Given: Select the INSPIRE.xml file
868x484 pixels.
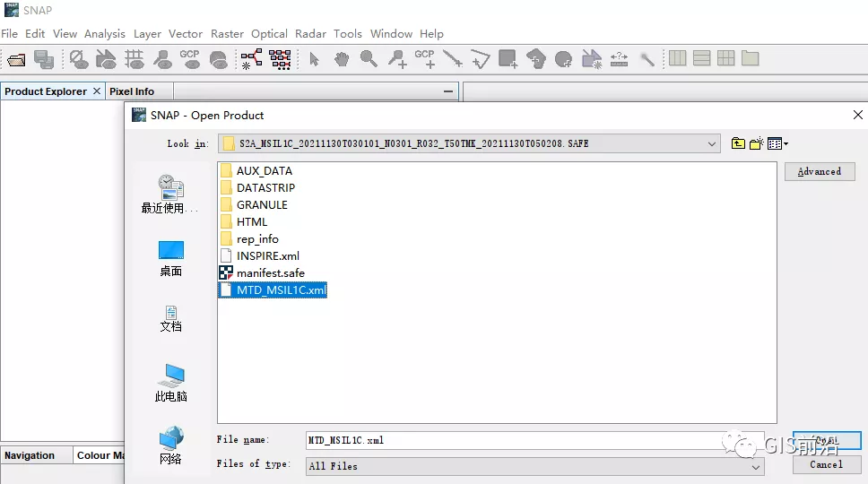Looking at the screenshot, I should point(260,256).
